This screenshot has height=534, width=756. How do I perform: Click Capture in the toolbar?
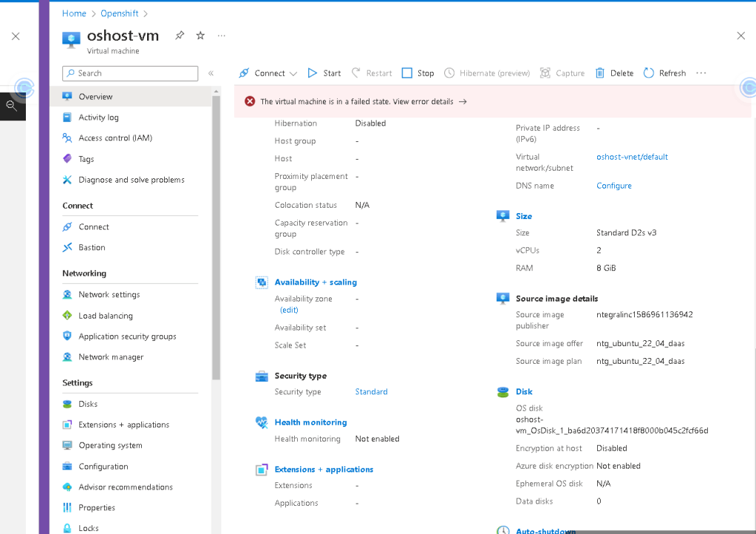pyautogui.click(x=562, y=73)
